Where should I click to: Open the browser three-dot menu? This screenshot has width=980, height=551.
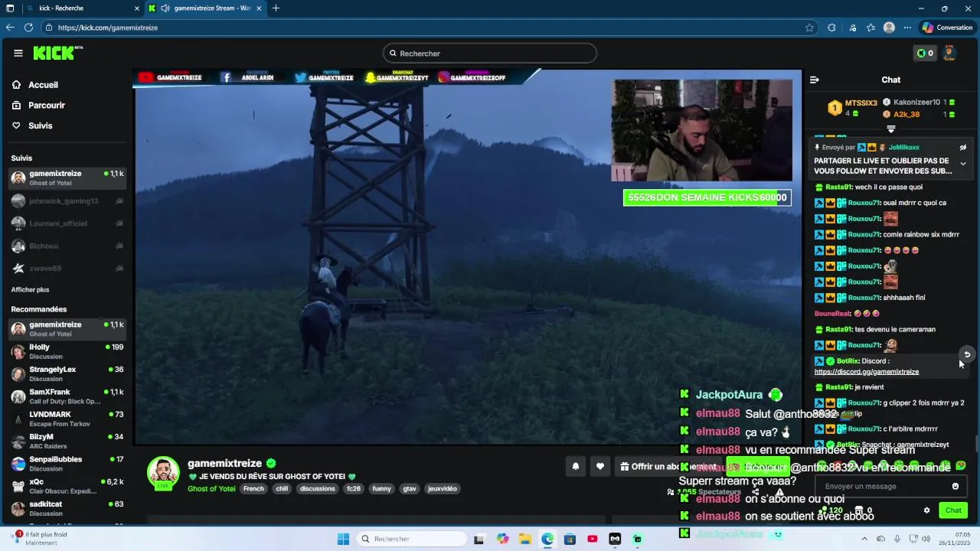[907, 28]
